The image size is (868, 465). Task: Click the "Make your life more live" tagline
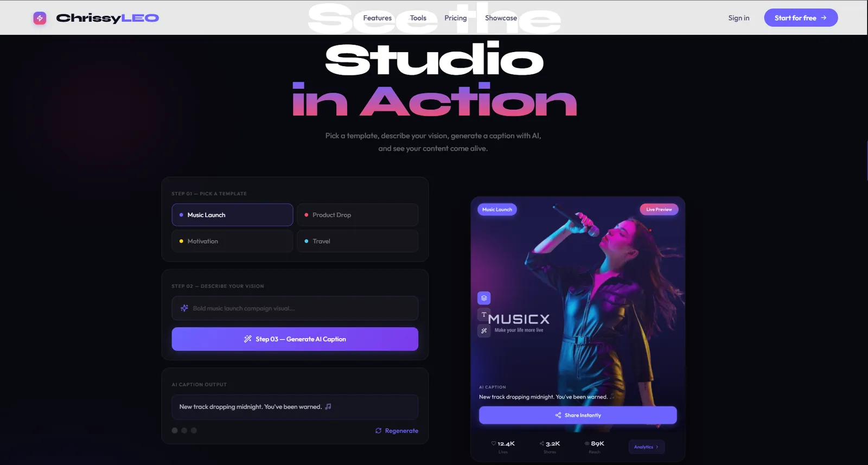click(x=519, y=330)
